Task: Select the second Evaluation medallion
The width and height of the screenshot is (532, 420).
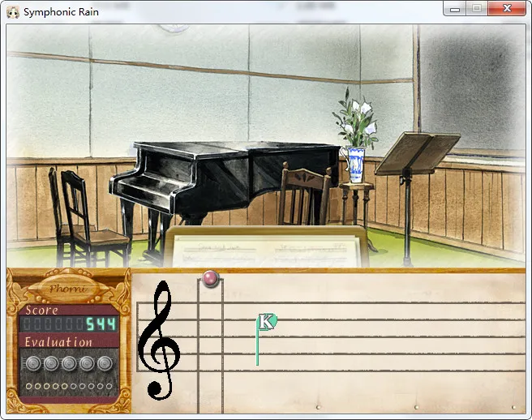Action: 51,363
